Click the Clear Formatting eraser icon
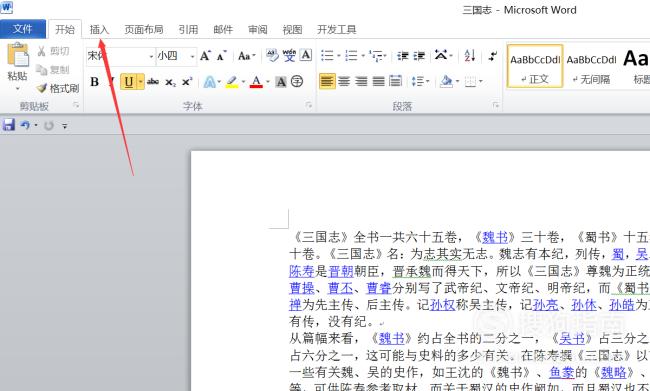The width and height of the screenshot is (650, 391). pyautogui.click(x=272, y=56)
